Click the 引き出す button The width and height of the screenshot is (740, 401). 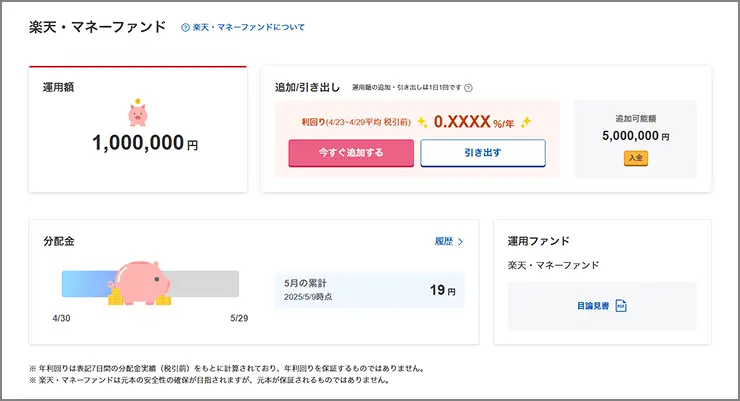[x=483, y=153]
